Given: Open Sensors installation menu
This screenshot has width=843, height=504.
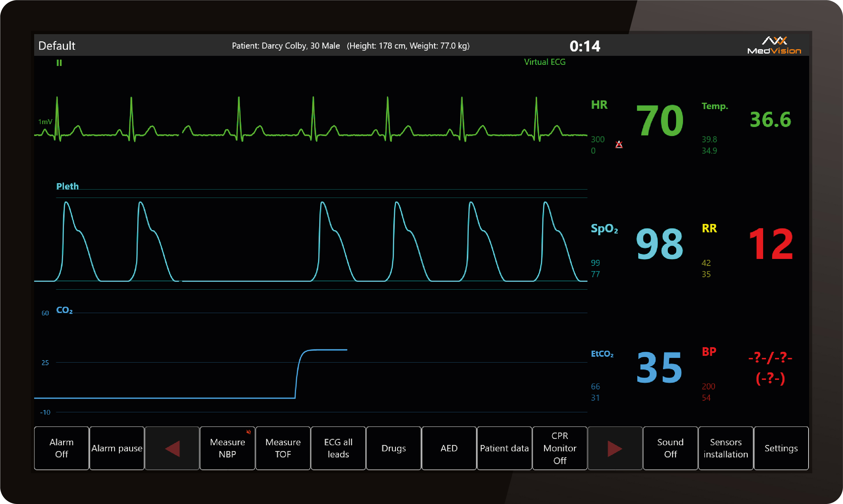Looking at the screenshot, I should (x=726, y=448).
